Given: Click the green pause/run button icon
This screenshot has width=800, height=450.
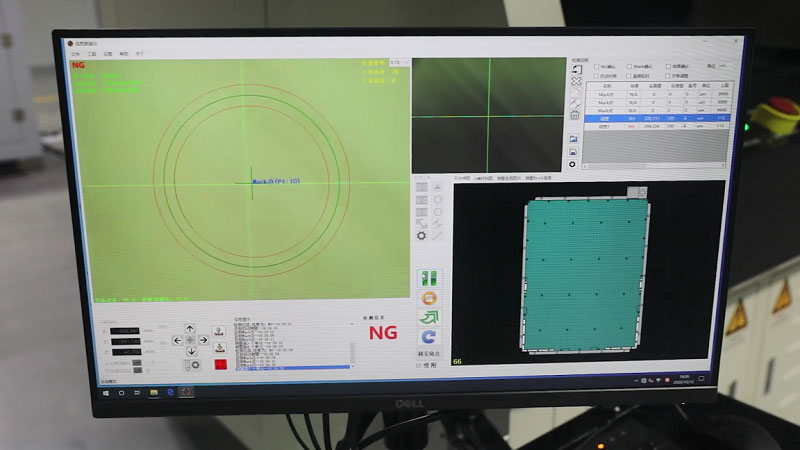Looking at the screenshot, I should [429, 277].
